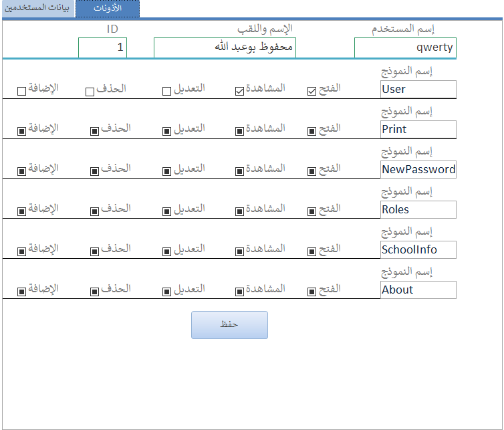
Task: Toggle الفتح checkbox in the Roles row
Action: 311,211
